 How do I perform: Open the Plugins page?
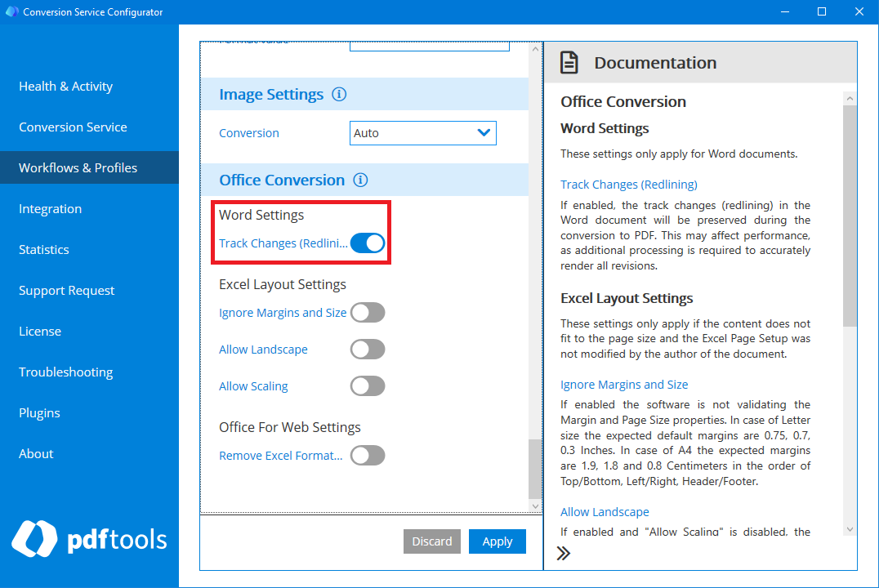[x=90, y=413]
